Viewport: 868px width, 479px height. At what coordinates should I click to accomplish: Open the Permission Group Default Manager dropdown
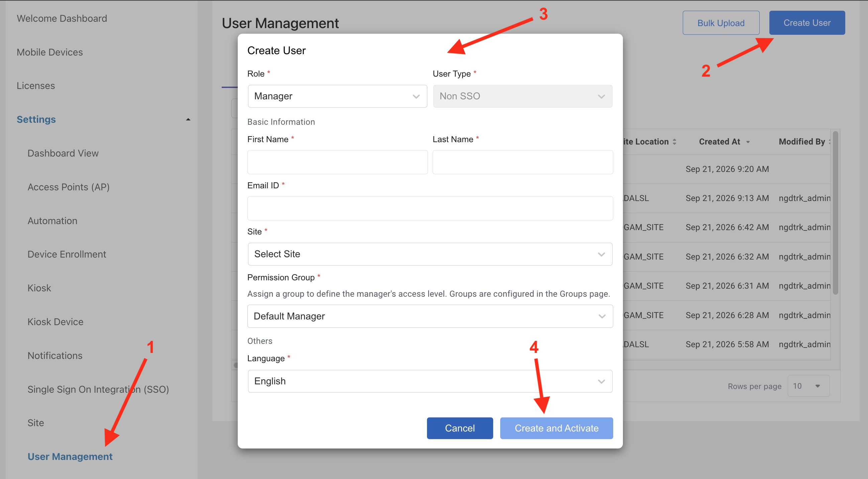430,316
